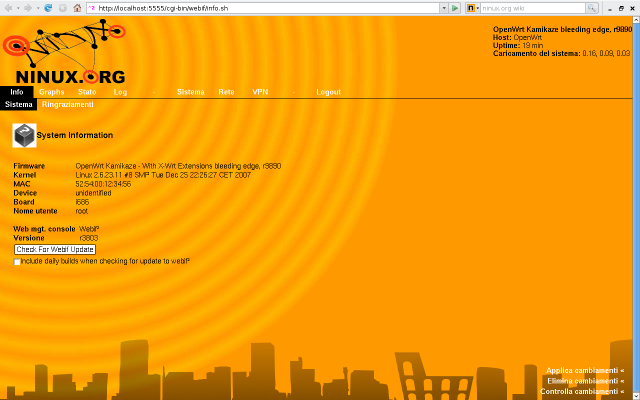The image size is (640, 400).
Task: Click the stop loading icon
Action: (62, 7)
